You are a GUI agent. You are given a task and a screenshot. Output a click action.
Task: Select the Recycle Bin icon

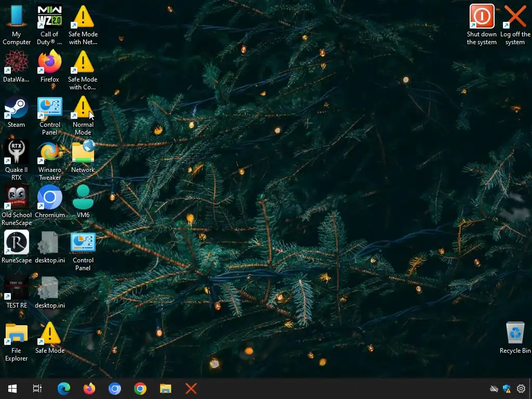coord(515,338)
